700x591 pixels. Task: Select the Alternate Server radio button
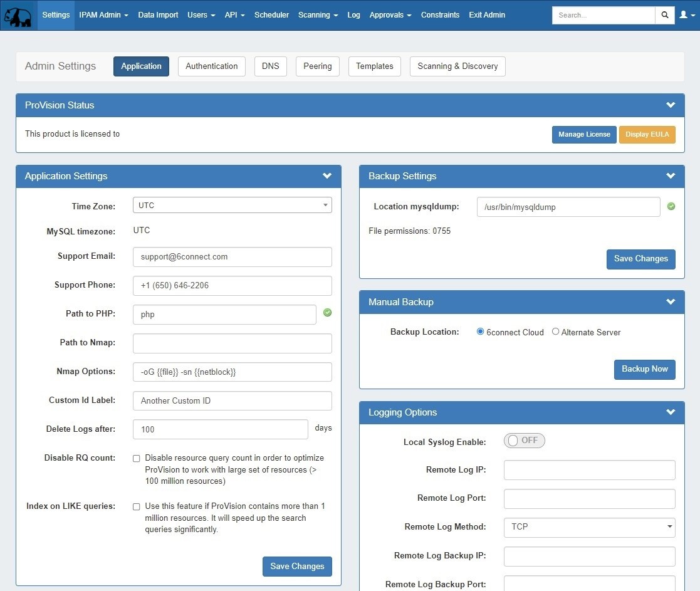tap(555, 332)
